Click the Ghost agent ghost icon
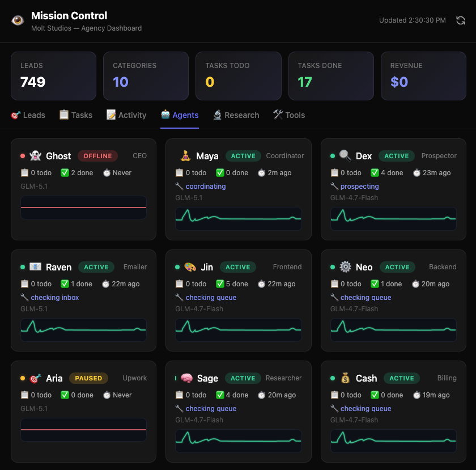Image resolution: width=476 pixels, height=470 pixels. [x=36, y=156]
